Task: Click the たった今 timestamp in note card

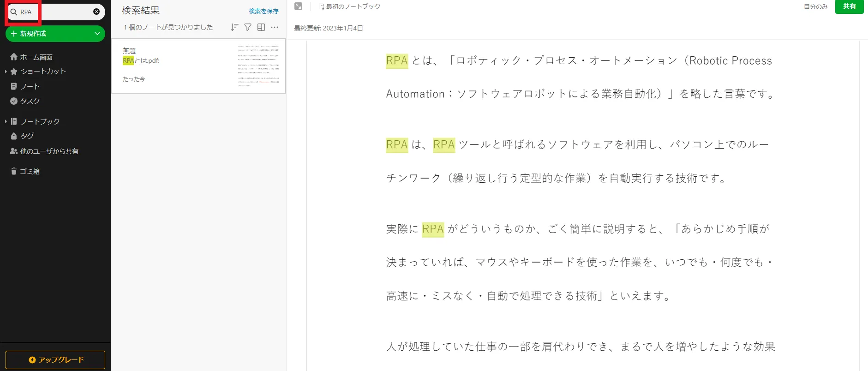Action: click(x=134, y=79)
